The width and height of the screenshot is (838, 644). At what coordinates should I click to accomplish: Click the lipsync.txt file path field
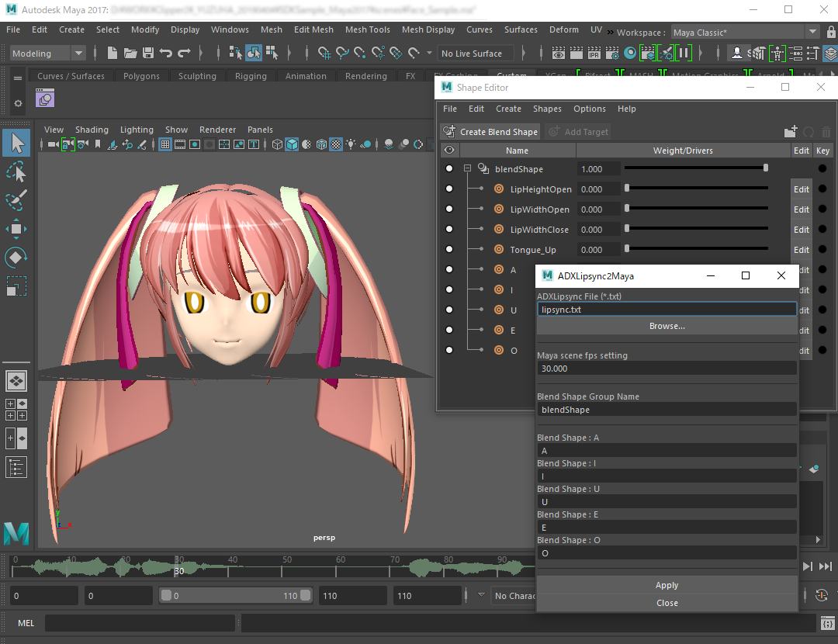(667, 309)
